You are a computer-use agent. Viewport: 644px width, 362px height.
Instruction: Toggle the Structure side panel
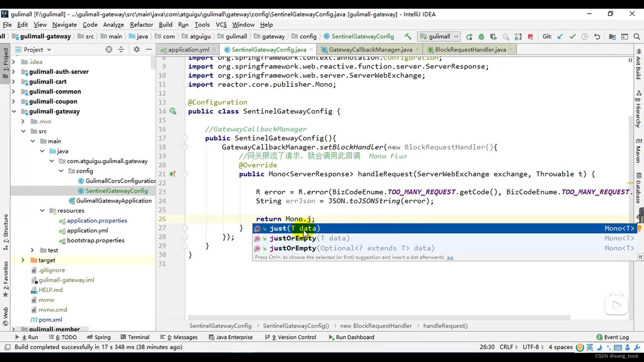[x=6, y=231]
